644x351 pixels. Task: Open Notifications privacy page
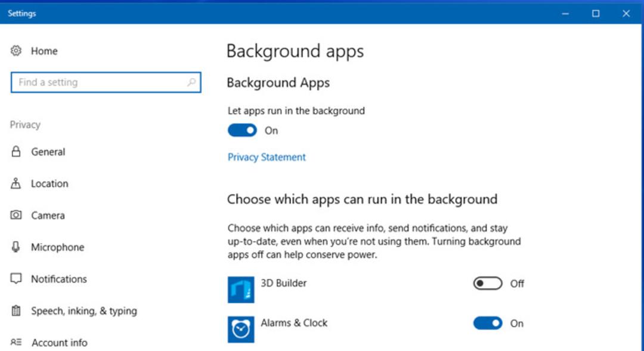point(58,279)
